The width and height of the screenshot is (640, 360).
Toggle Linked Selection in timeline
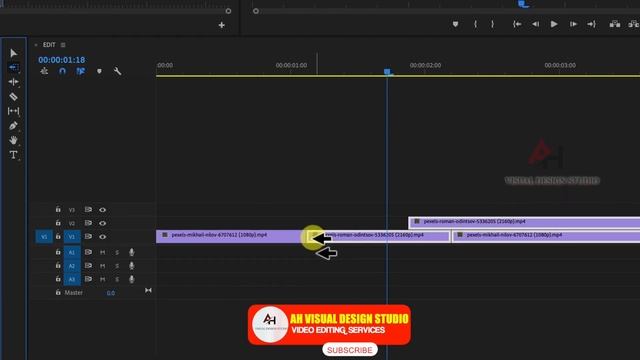(x=80, y=71)
